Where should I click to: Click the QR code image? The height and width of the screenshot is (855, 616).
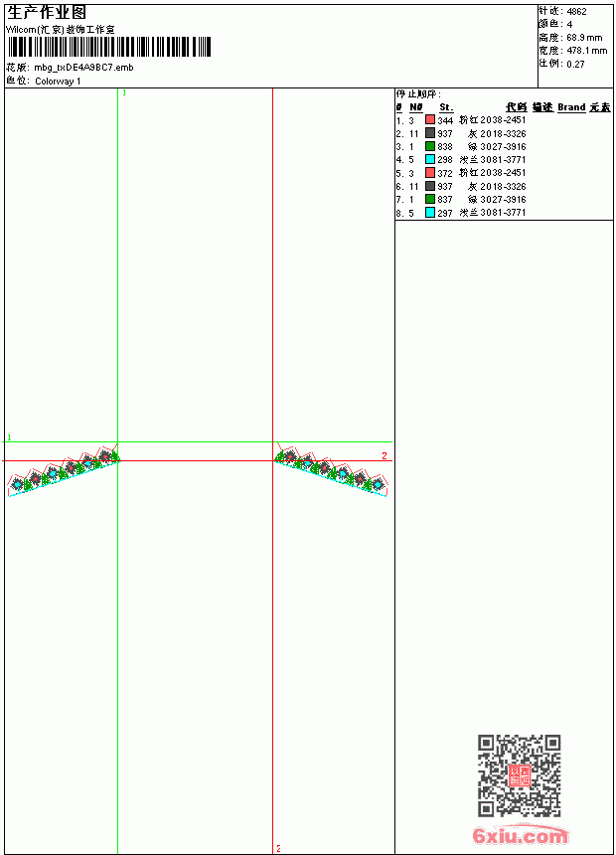click(x=520, y=775)
